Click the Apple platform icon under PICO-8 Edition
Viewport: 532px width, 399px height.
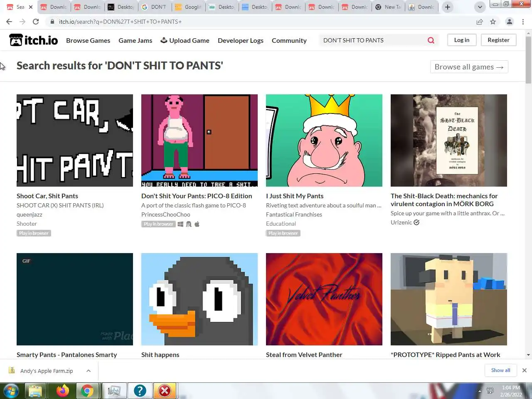[x=197, y=224]
